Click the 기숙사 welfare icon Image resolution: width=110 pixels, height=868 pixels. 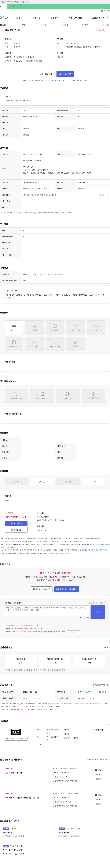point(34,327)
